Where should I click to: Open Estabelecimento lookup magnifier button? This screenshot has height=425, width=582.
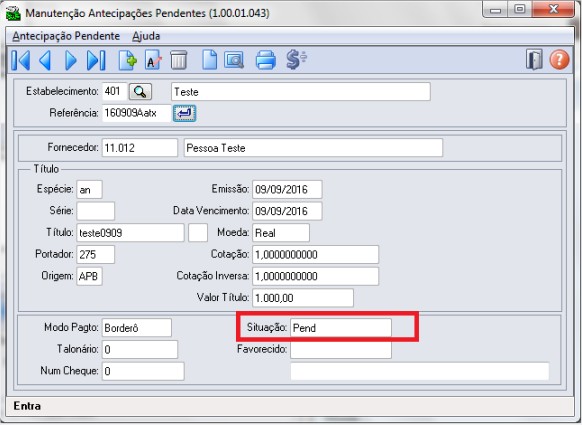(x=140, y=92)
